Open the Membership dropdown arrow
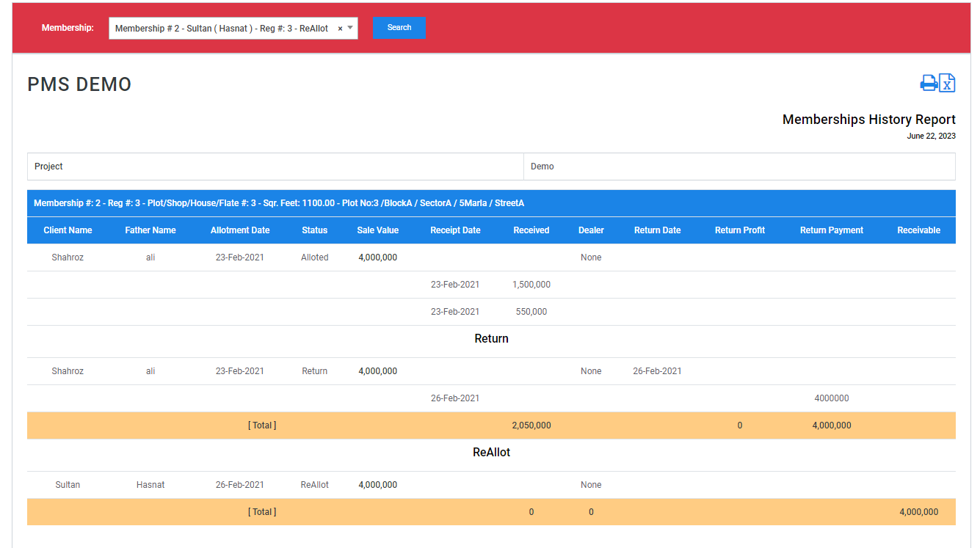This screenshot has width=980, height=548. pos(350,28)
